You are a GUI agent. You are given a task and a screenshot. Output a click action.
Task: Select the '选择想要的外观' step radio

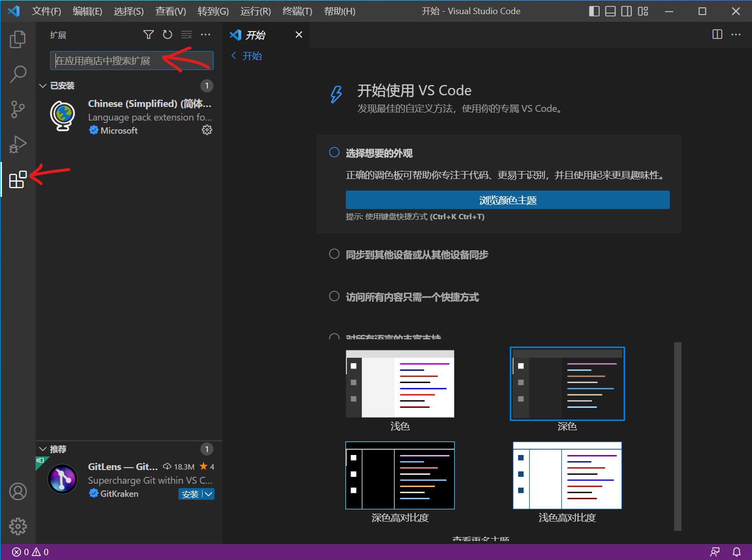pos(334,153)
